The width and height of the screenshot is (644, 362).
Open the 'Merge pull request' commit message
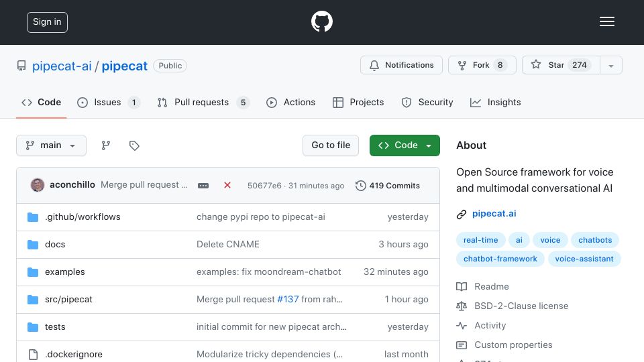(x=144, y=185)
